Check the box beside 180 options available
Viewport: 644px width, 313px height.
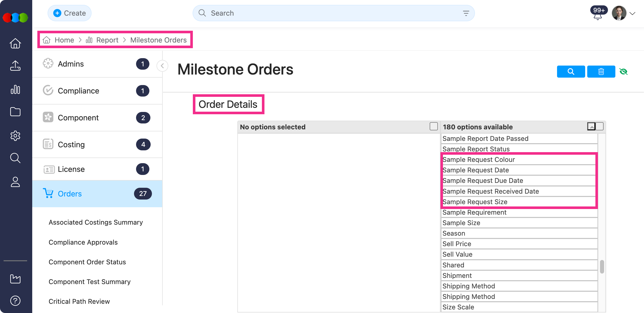pyautogui.click(x=599, y=127)
